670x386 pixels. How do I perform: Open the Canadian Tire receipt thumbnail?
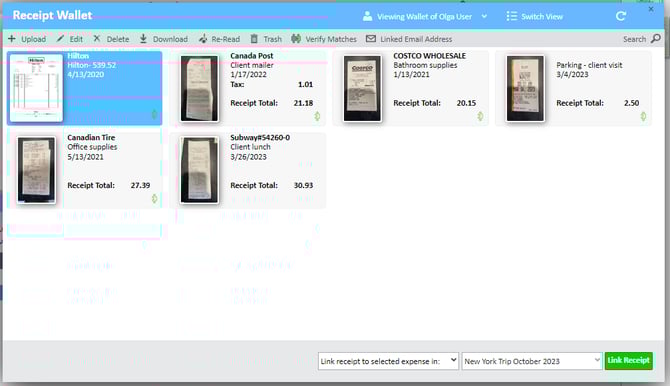click(36, 170)
